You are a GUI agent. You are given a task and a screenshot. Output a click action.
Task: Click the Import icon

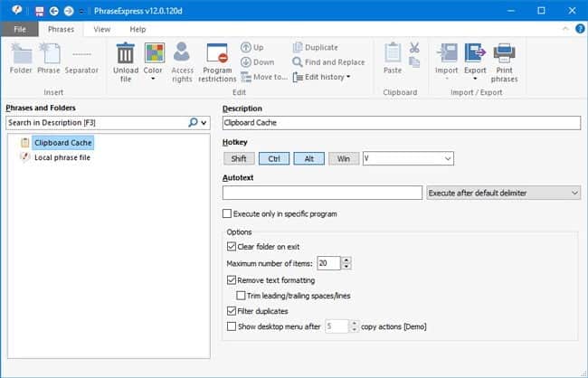click(447, 52)
